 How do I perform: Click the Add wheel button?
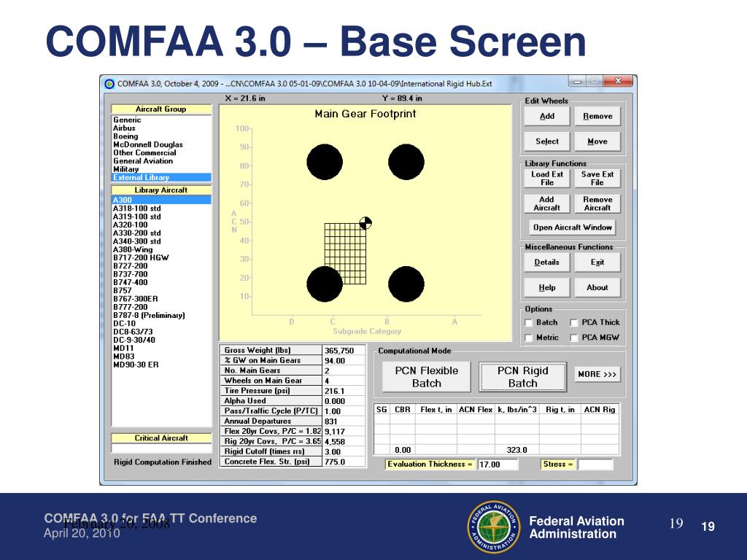[x=547, y=116]
